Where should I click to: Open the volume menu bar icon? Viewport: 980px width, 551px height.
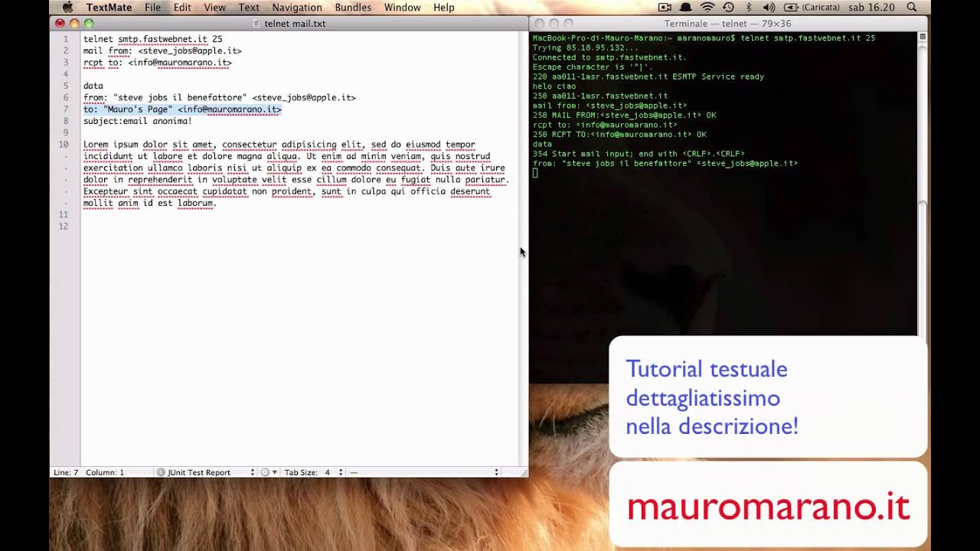[769, 7]
